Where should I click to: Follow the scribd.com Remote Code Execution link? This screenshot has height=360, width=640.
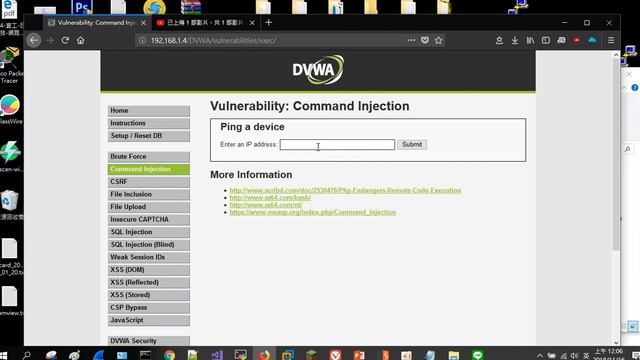(x=345, y=191)
